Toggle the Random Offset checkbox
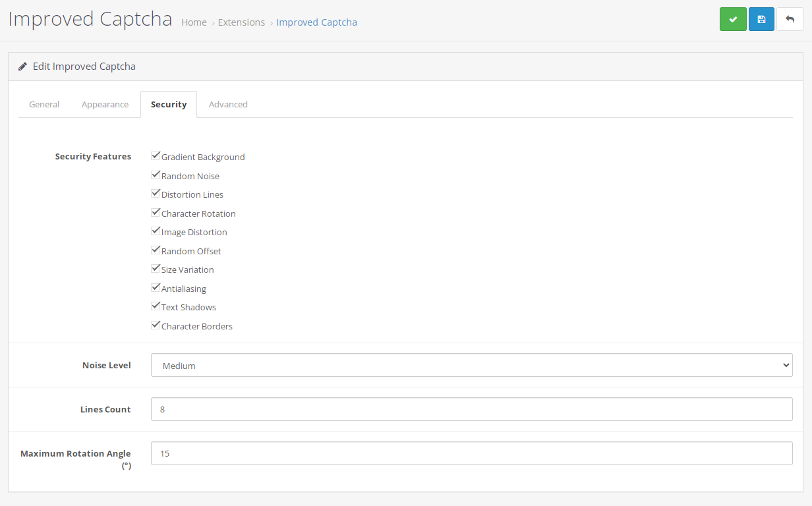This screenshot has width=812, height=506. point(156,250)
